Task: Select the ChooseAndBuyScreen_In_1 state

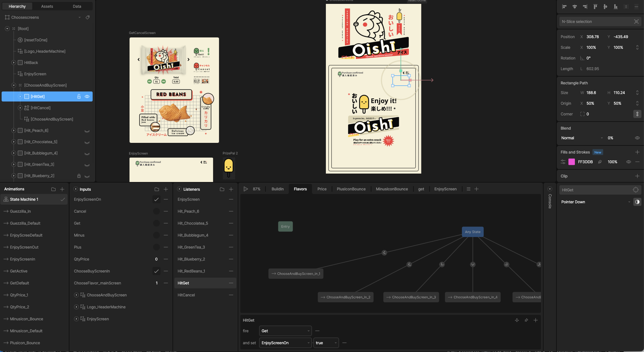Action: coord(296,273)
